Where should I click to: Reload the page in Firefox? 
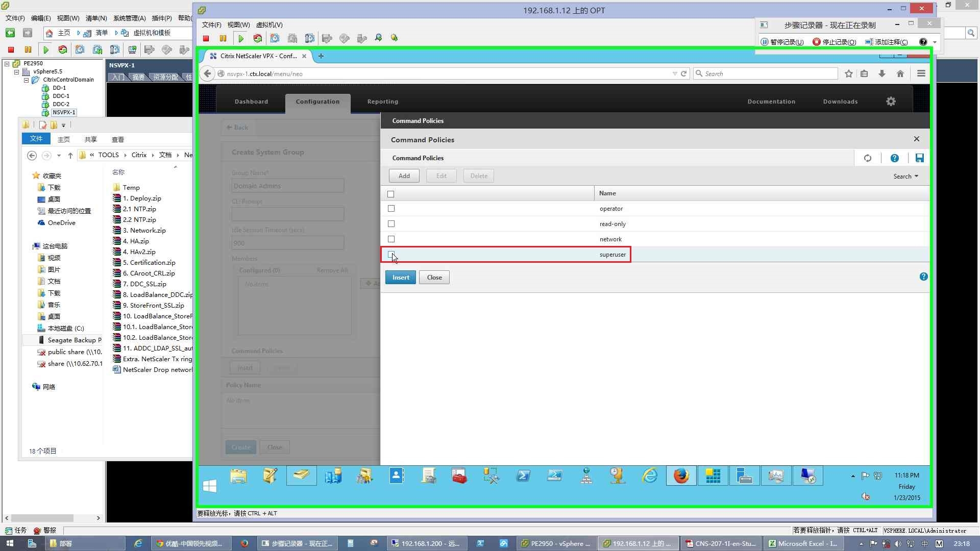tap(683, 73)
